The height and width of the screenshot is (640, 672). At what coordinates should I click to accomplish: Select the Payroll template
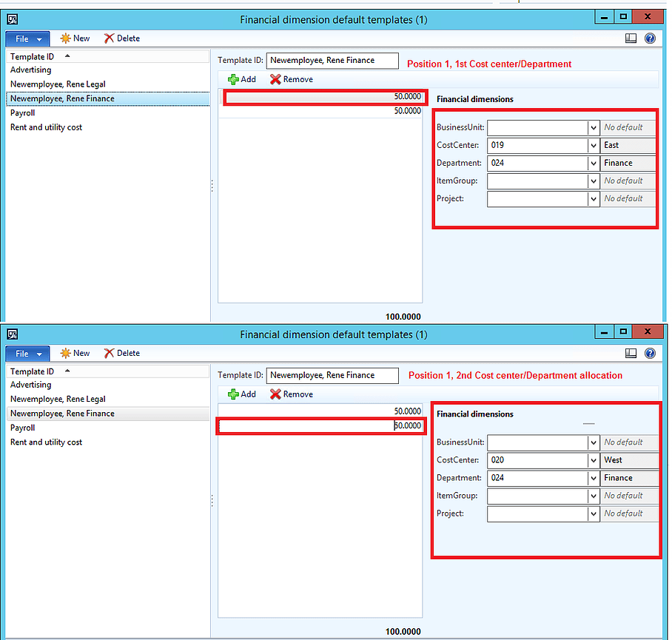click(22, 112)
